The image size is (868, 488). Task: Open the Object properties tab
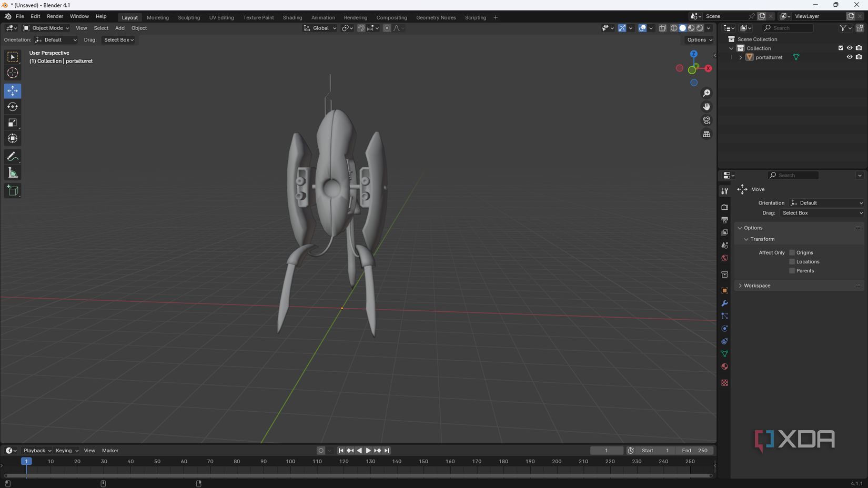(724, 290)
